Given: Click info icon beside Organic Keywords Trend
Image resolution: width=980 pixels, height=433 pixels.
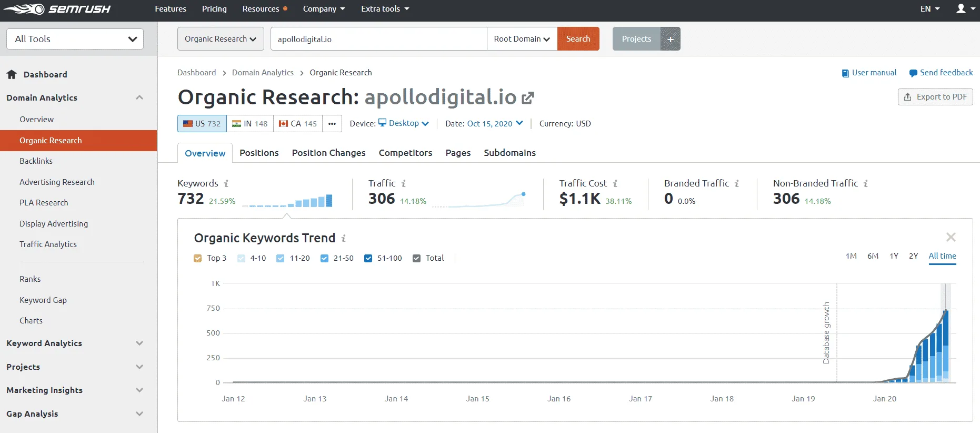Looking at the screenshot, I should click(344, 239).
